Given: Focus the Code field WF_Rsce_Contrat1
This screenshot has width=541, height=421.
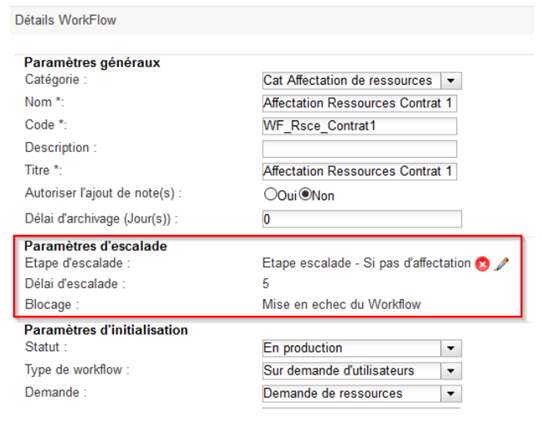Looking at the screenshot, I should point(360,126).
